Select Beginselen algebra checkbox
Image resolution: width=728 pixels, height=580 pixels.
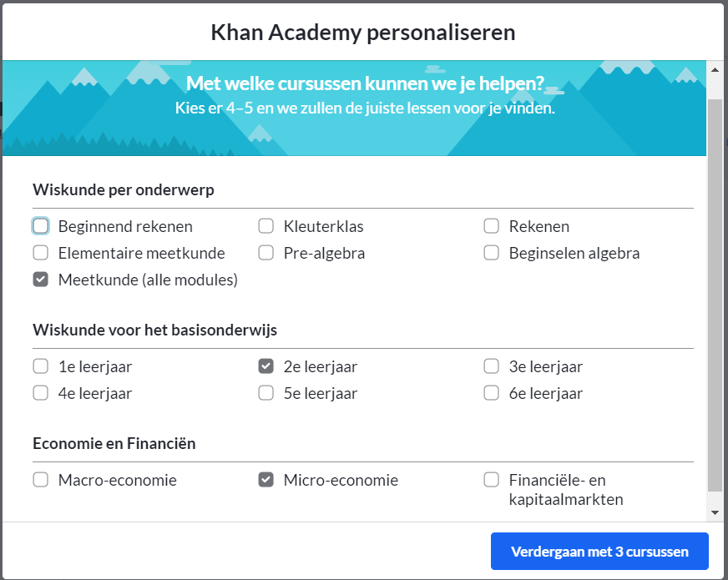491,253
